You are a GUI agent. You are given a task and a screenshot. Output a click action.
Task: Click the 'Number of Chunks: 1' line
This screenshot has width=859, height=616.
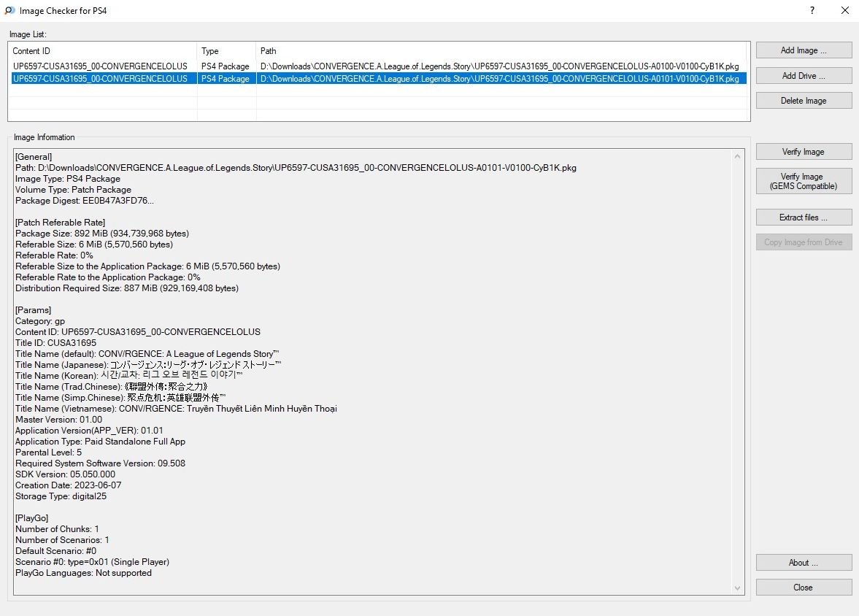point(57,529)
